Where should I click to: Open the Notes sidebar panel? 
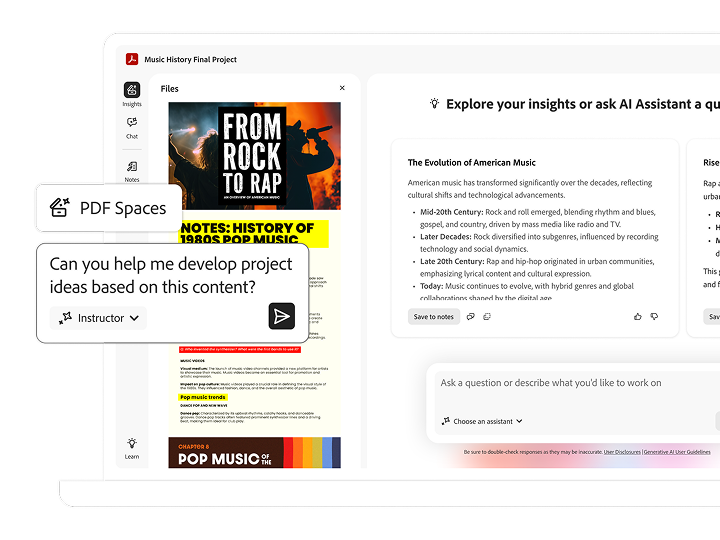pos(132,171)
